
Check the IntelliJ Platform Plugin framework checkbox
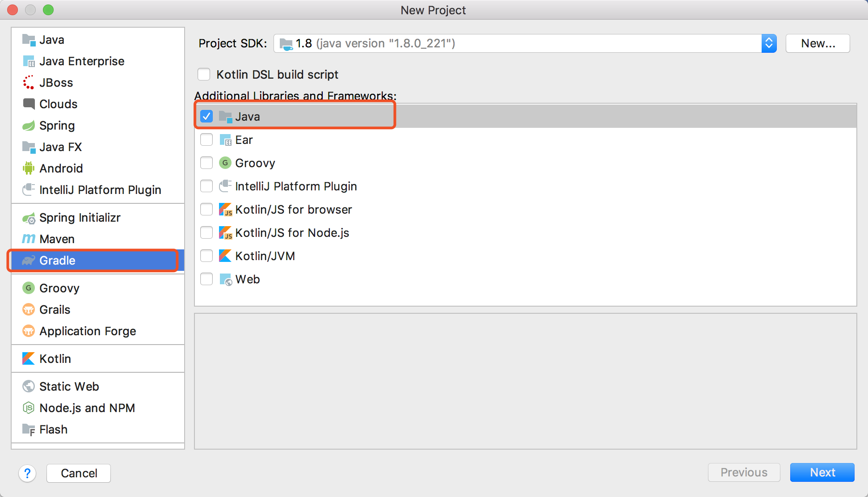(206, 186)
